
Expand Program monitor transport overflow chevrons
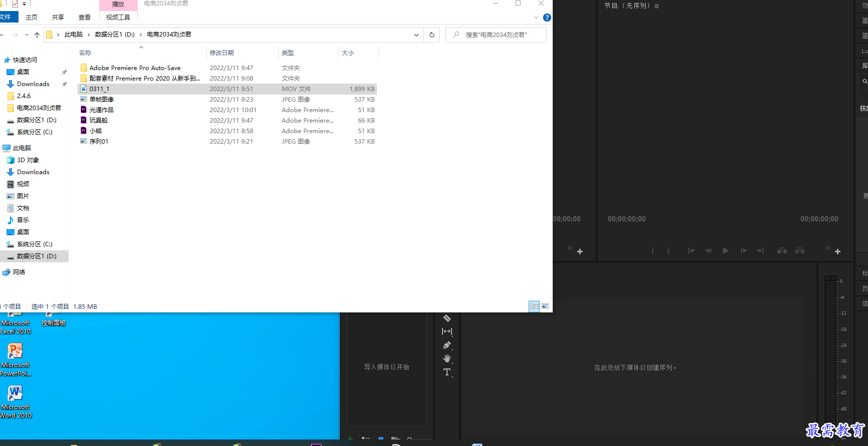coord(827,248)
